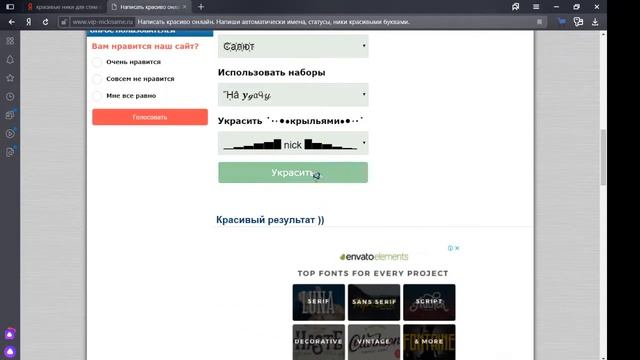Open the SCRIPT fonts thumbnail
This screenshot has height=360, width=640.
(x=429, y=302)
